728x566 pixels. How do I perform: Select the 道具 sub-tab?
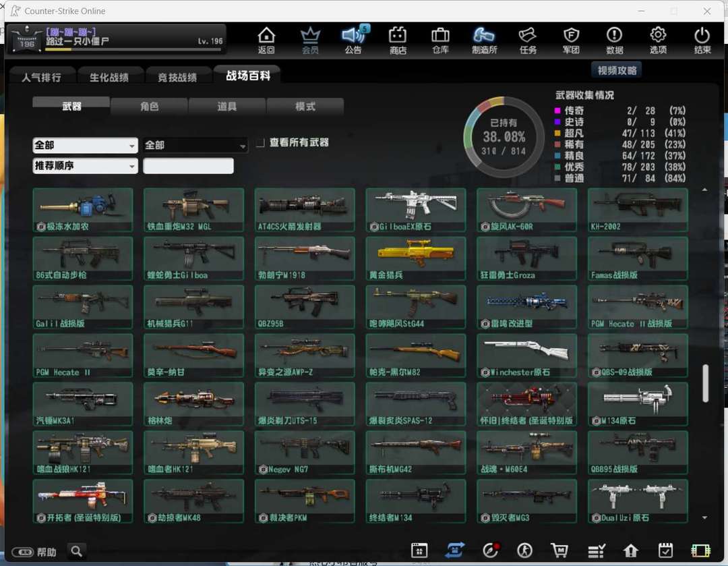[227, 106]
